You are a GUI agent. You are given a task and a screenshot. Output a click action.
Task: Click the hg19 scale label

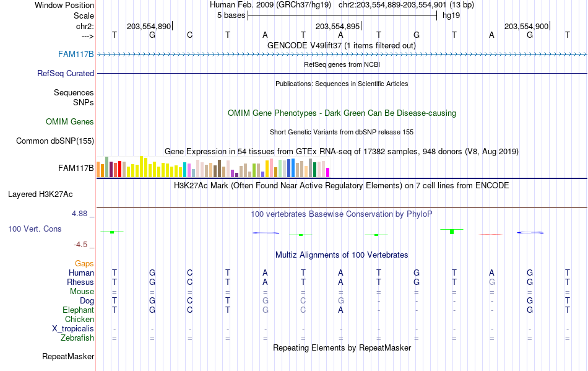pyautogui.click(x=451, y=15)
